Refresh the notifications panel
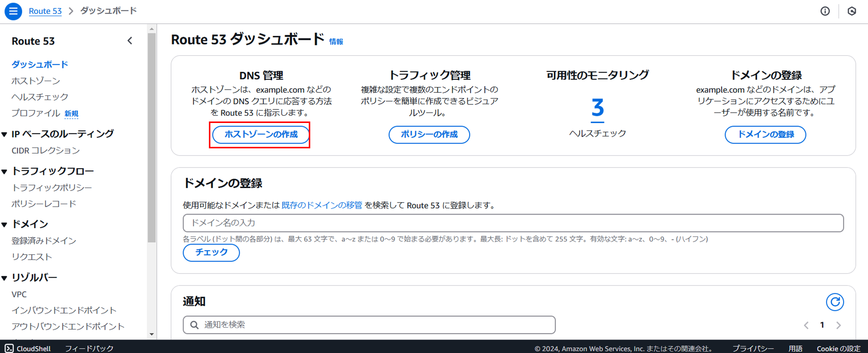Viewport: 868px width, 353px height. 835,302
